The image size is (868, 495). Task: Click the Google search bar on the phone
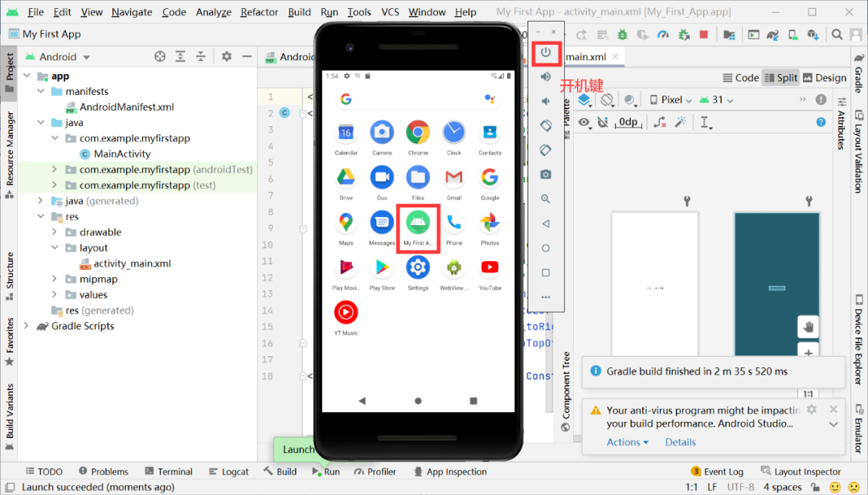[x=418, y=99]
